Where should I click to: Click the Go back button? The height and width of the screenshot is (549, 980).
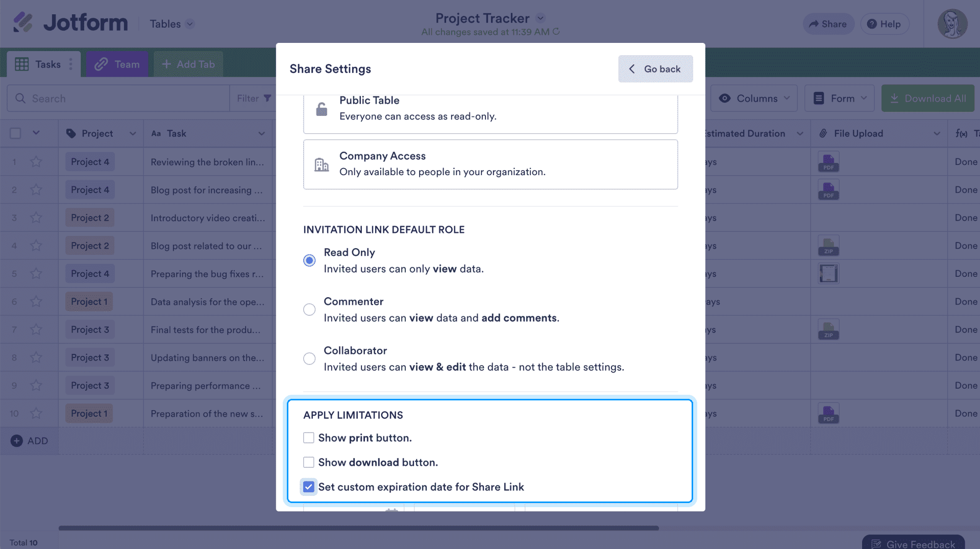pyautogui.click(x=655, y=69)
